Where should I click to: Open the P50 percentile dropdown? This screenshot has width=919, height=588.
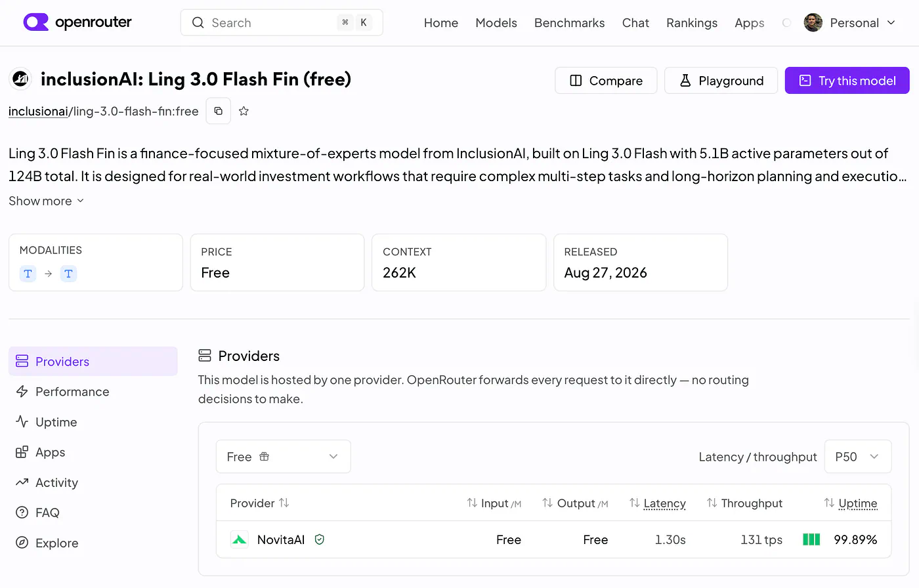(858, 457)
